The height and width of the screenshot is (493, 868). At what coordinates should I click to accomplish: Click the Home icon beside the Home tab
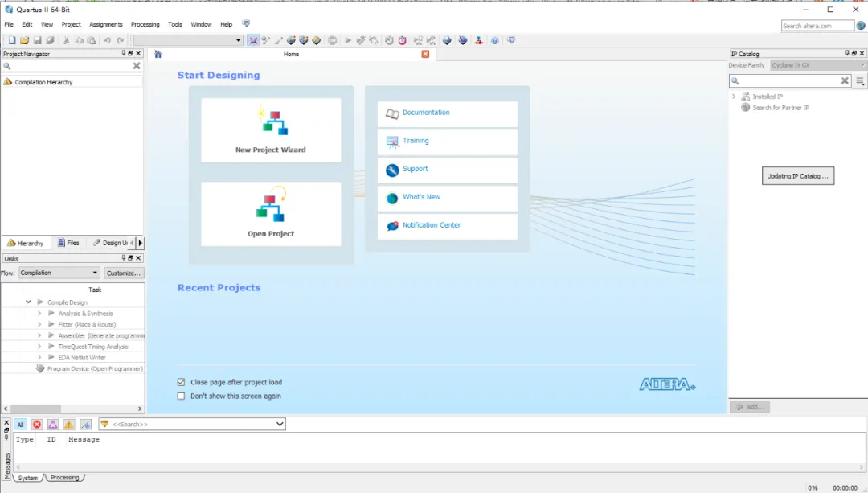[158, 54]
